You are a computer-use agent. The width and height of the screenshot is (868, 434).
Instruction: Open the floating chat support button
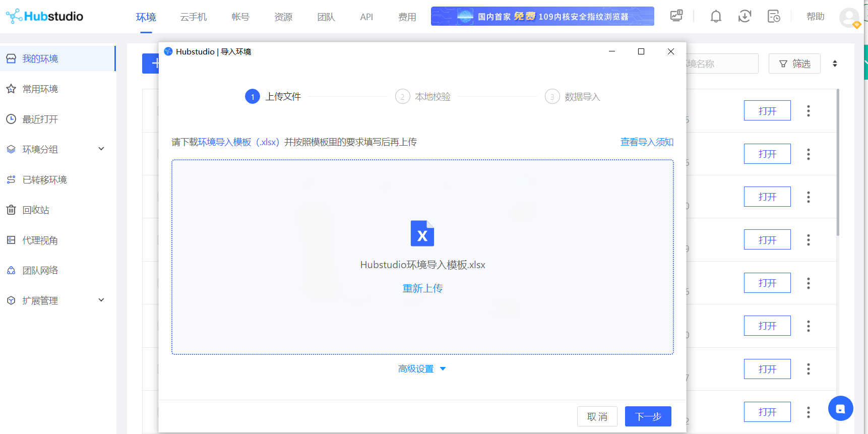[840, 408]
